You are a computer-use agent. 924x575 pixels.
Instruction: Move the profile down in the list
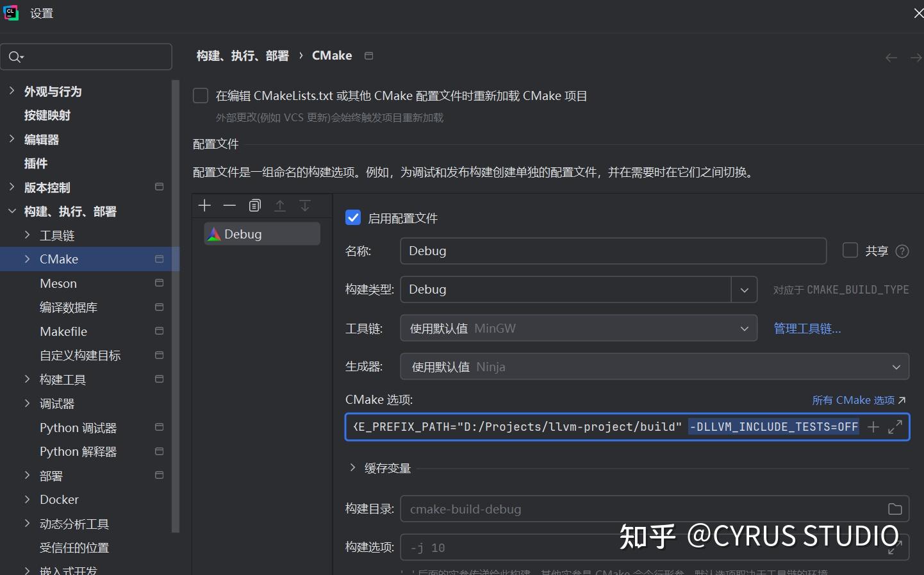[x=305, y=205]
